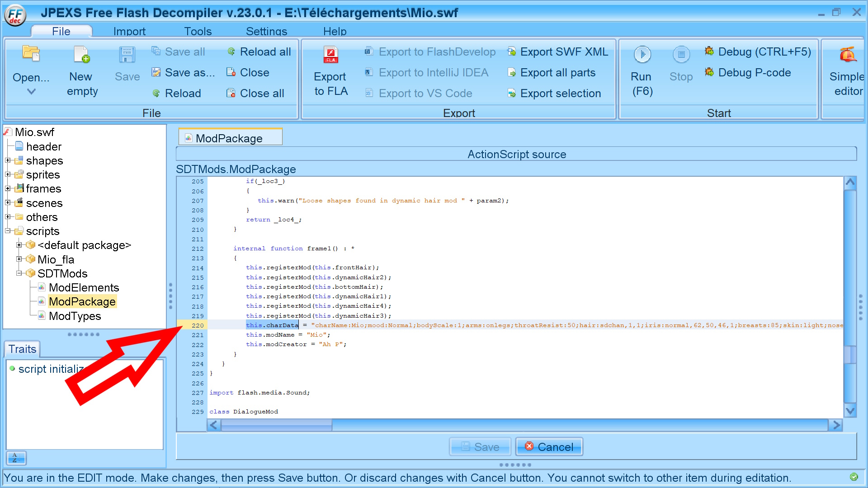
Task: Click the Reload all icon
Action: coord(231,52)
